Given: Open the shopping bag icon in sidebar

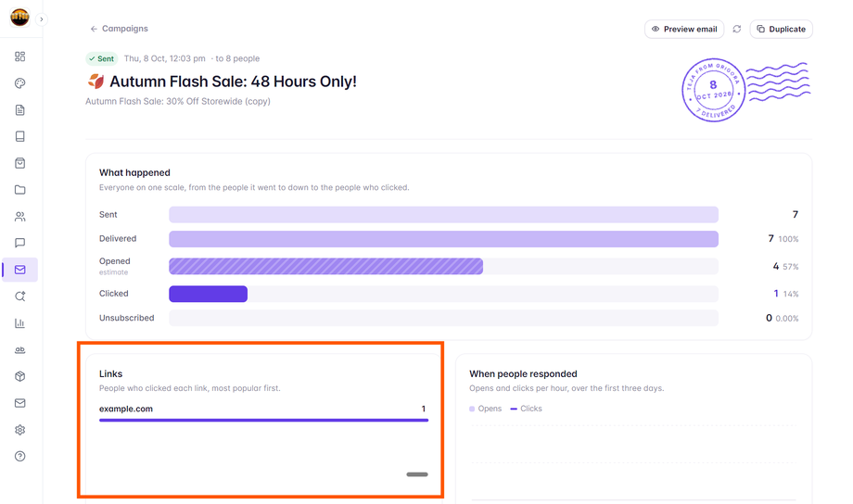Looking at the screenshot, I should pos(20,163).
